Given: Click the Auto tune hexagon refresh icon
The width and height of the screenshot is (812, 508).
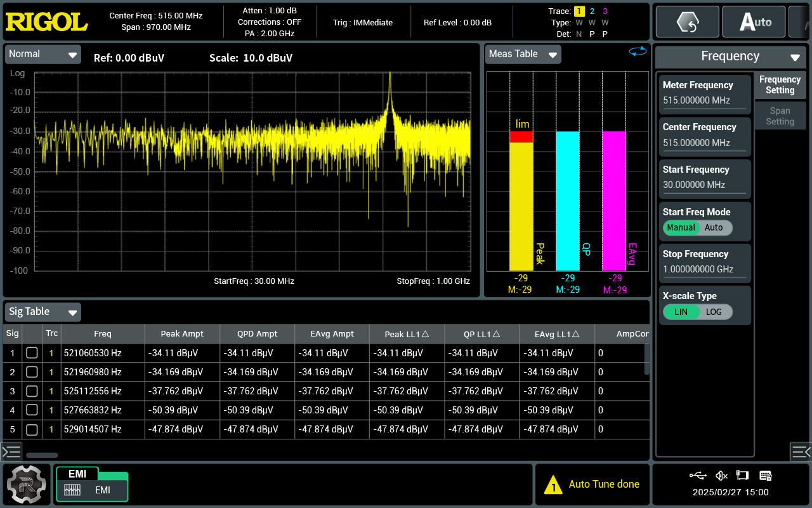Looking at the screenshot, I should tap(687, 21).
